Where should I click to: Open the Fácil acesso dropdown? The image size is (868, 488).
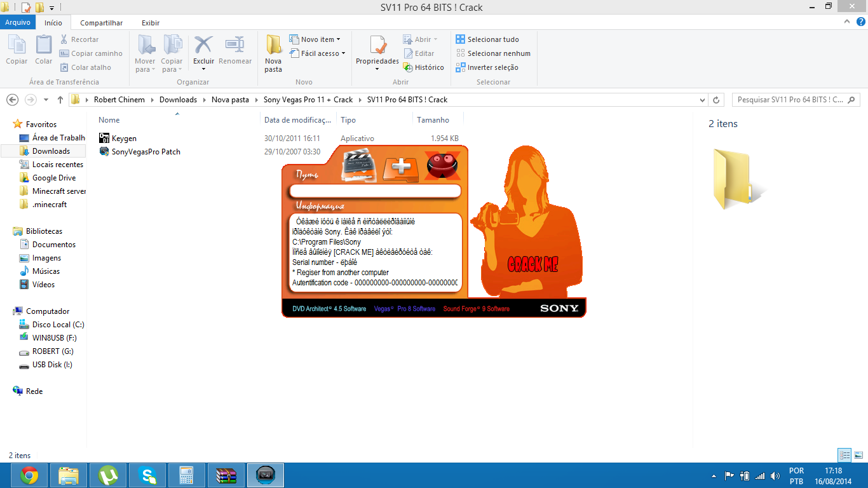click(x=317, y=53)
